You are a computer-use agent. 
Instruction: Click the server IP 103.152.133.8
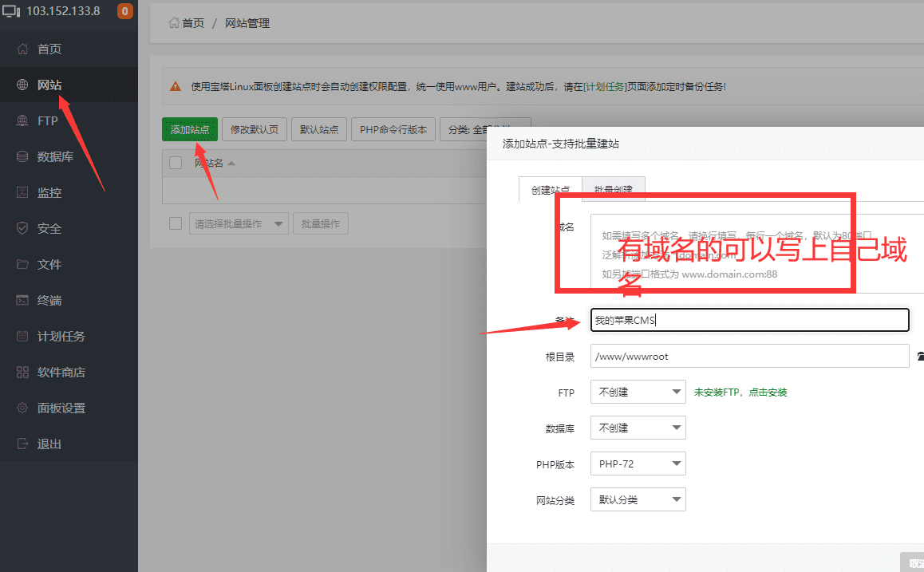pos(63,11)
